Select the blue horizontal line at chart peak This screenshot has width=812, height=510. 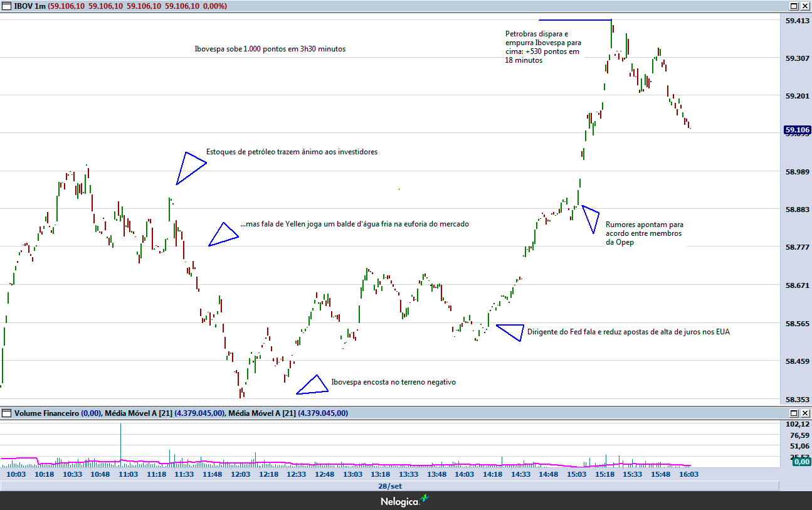(574, 20)
